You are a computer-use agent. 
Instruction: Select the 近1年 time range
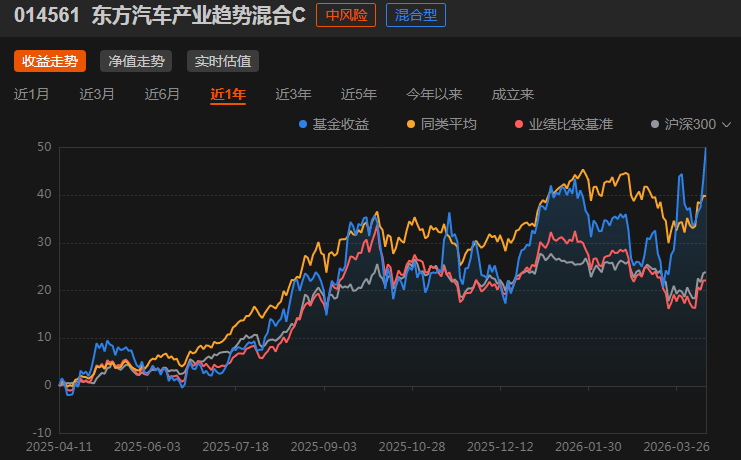click(228, 94)
